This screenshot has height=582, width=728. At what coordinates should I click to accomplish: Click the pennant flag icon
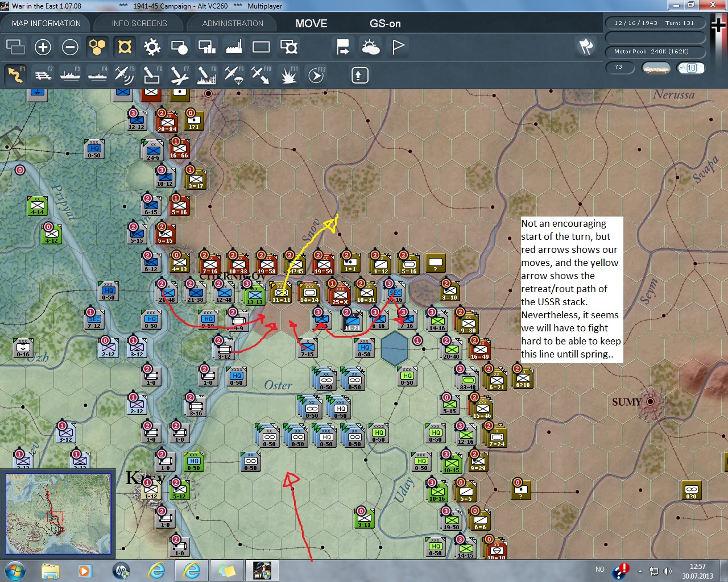pyautogui.click(x=398, y=47)
